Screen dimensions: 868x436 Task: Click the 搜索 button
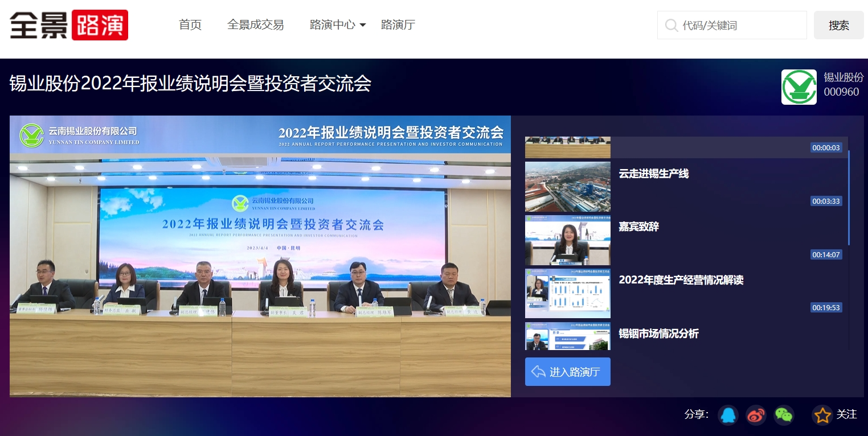coord(839,25)
